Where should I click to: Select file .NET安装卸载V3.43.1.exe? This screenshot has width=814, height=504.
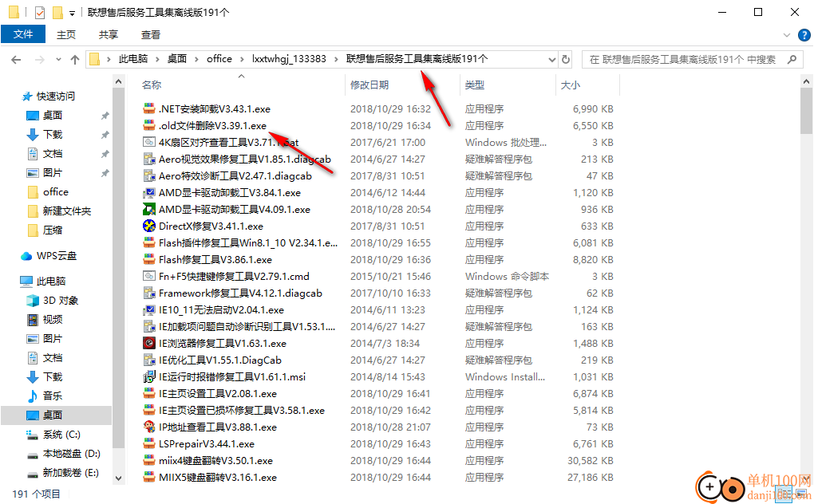click(215, 109)
